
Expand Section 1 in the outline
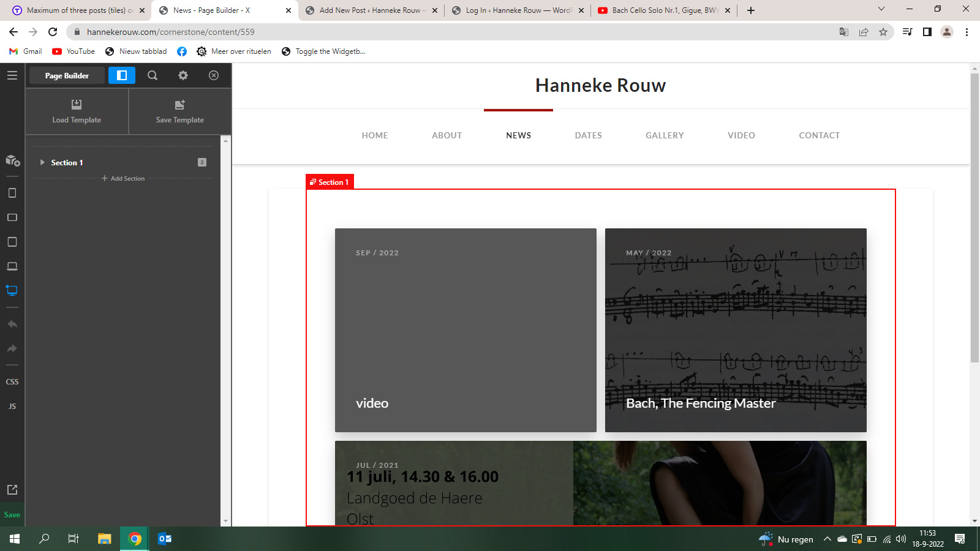tap(42, 162)
